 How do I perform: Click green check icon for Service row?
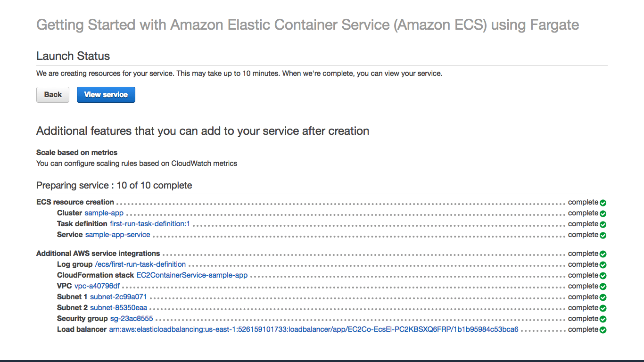tap(603, 235)
